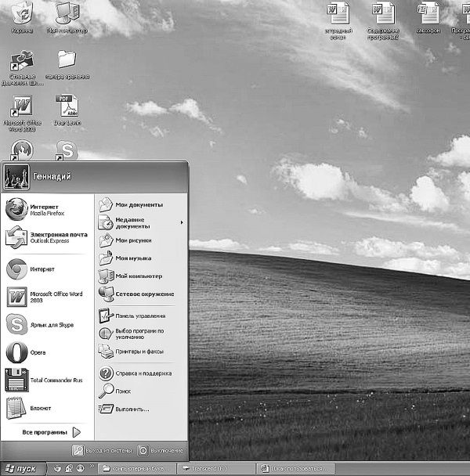Image resolution: width=470 pixels, height=476 pixels.
Task: Select Панель управления
Action: pos(139,316)
